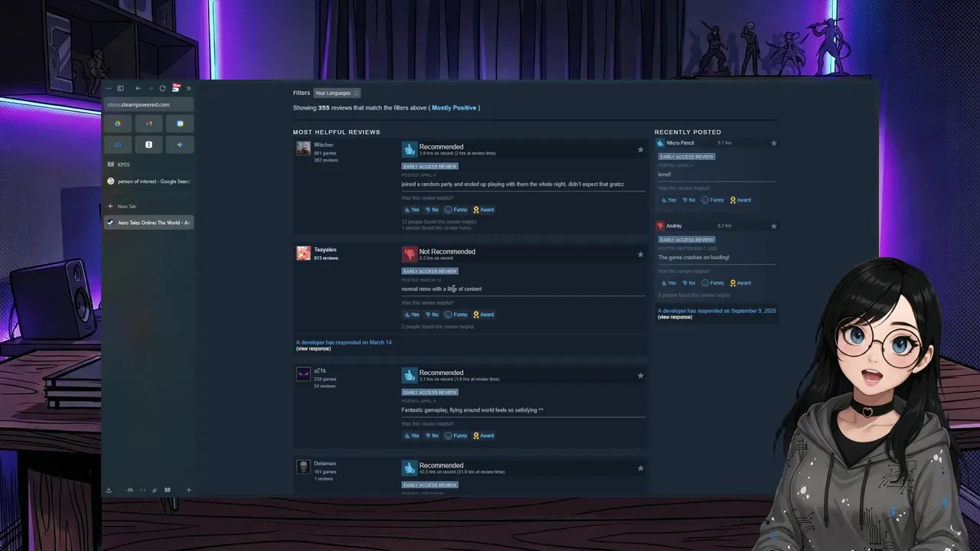Open the Delaman reviewer name link
Screen dimensions: 980x551
[x=325, y=463]
